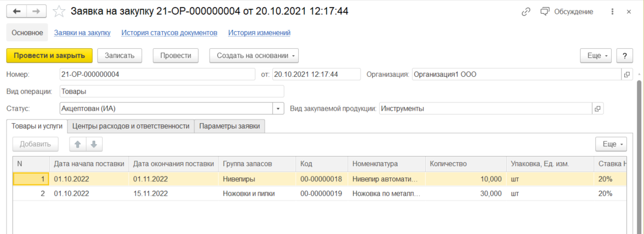
Task: Click the Номер input field
Action: (x=157, y=75)
